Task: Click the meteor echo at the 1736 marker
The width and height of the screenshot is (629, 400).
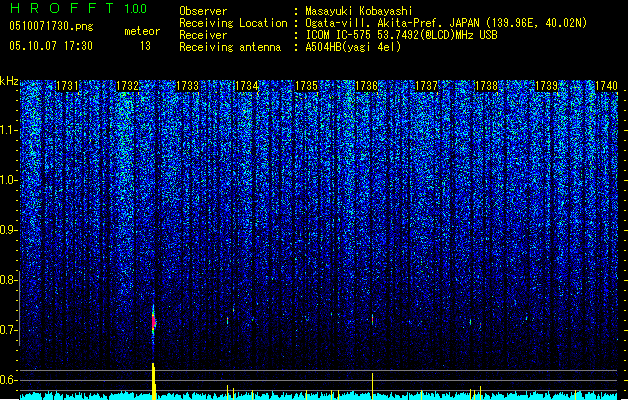Action: 373,319
